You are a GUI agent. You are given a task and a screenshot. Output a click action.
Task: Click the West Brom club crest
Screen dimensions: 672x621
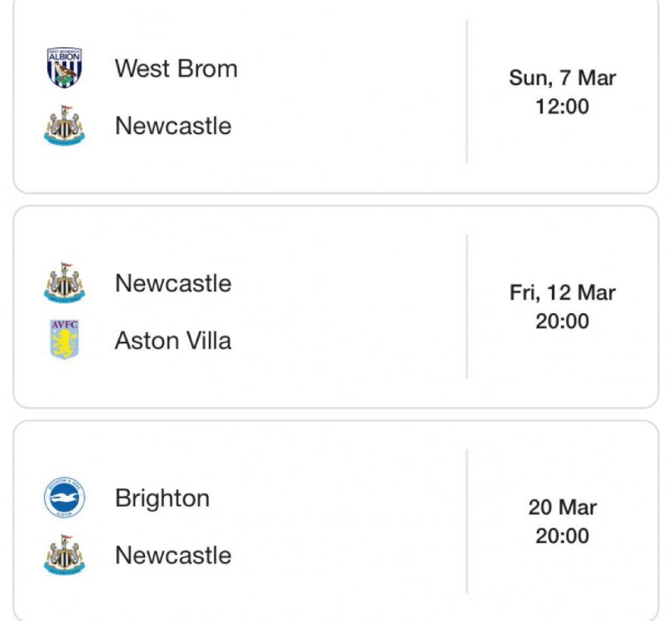tap(64, 68)
